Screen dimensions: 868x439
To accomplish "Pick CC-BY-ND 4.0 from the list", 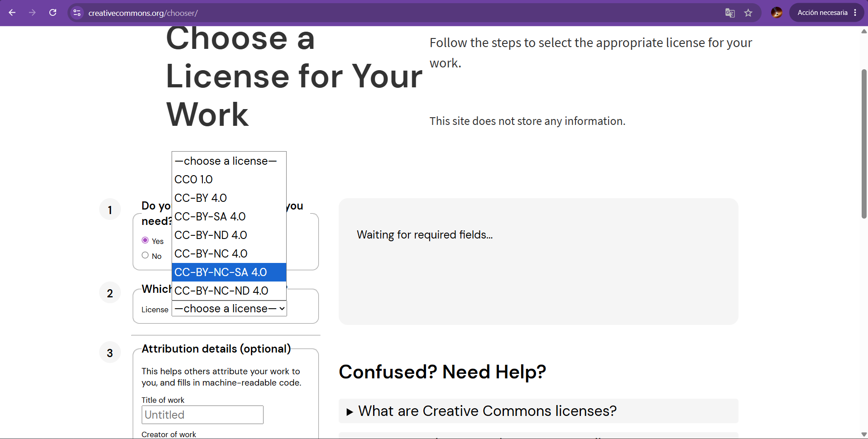I will [229, 235].
